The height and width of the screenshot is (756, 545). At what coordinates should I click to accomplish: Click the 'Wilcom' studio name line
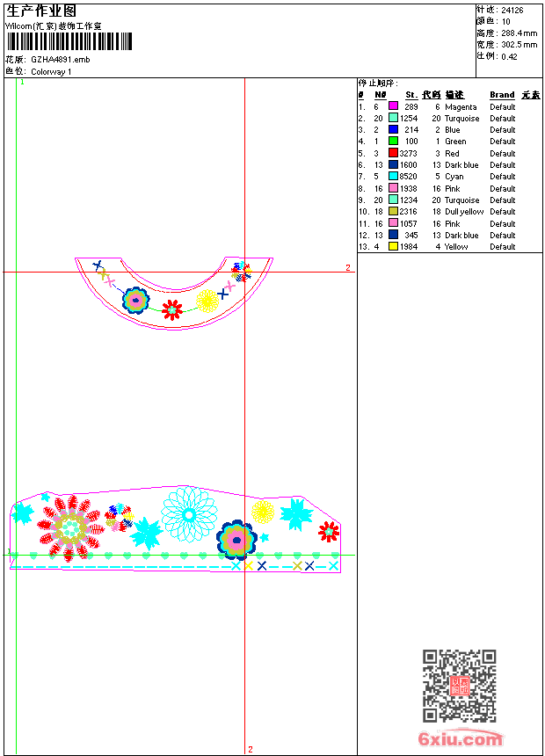pyautogui.click(x=54, y=26)
